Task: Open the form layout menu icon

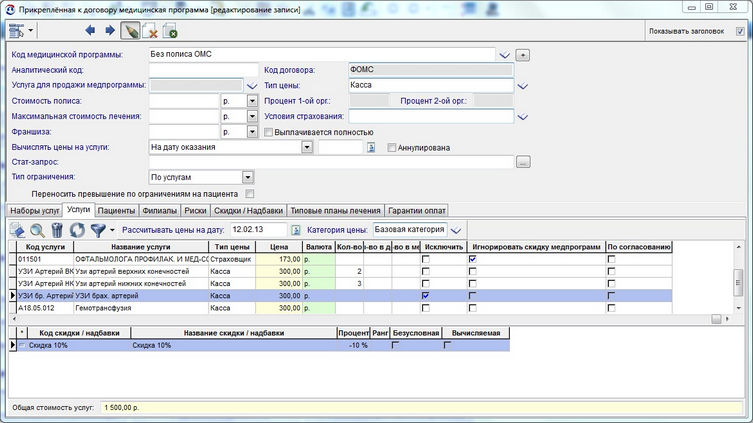Action: tap(16, 31)
